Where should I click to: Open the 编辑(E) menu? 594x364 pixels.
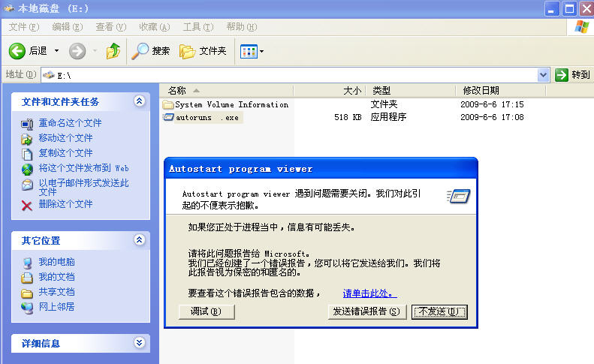pos(68,27)
